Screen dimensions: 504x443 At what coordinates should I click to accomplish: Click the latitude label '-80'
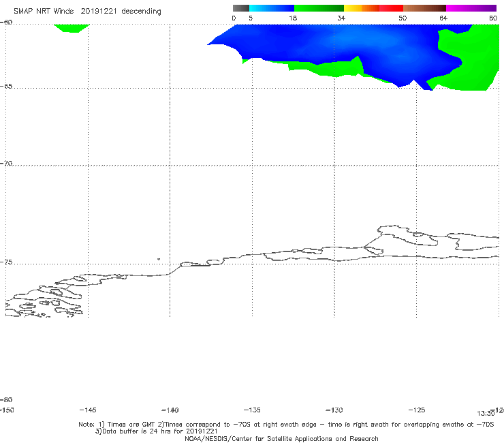pos(6,399)
